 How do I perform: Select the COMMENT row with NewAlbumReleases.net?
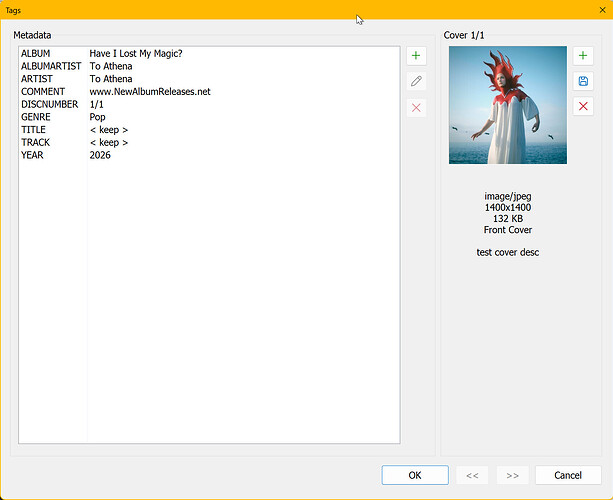[209, 91]
